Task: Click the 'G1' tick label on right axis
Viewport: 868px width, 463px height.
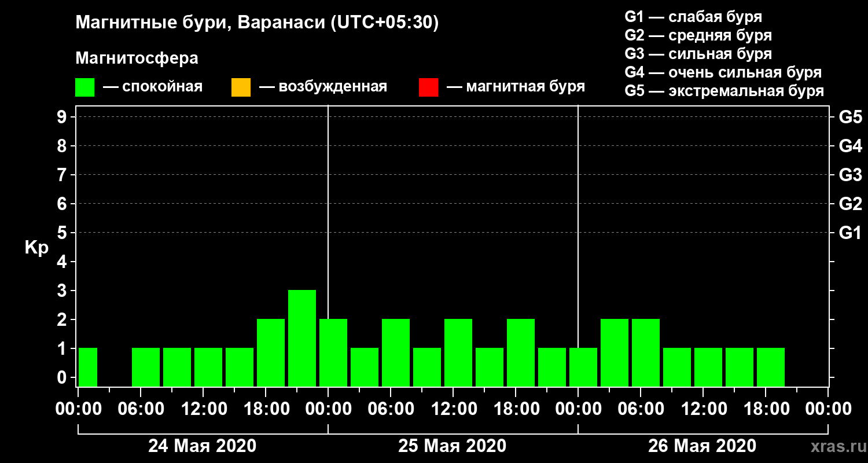Action: click(x=850, y=233)
